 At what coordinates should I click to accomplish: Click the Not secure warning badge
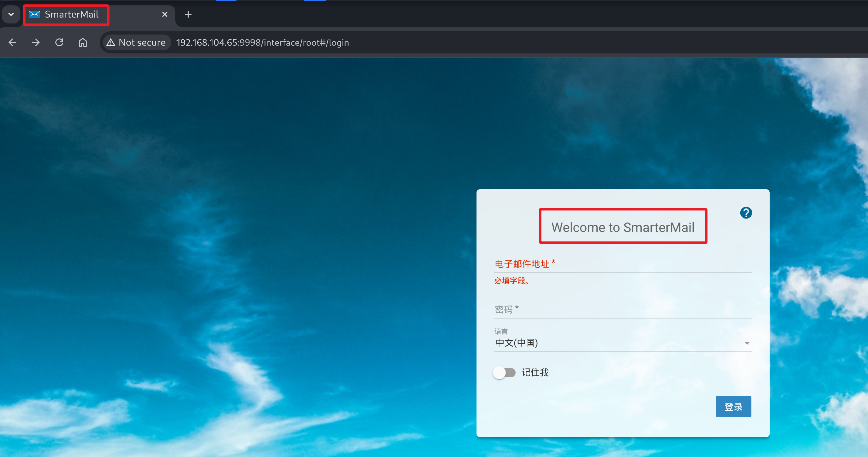click(136, 42)
